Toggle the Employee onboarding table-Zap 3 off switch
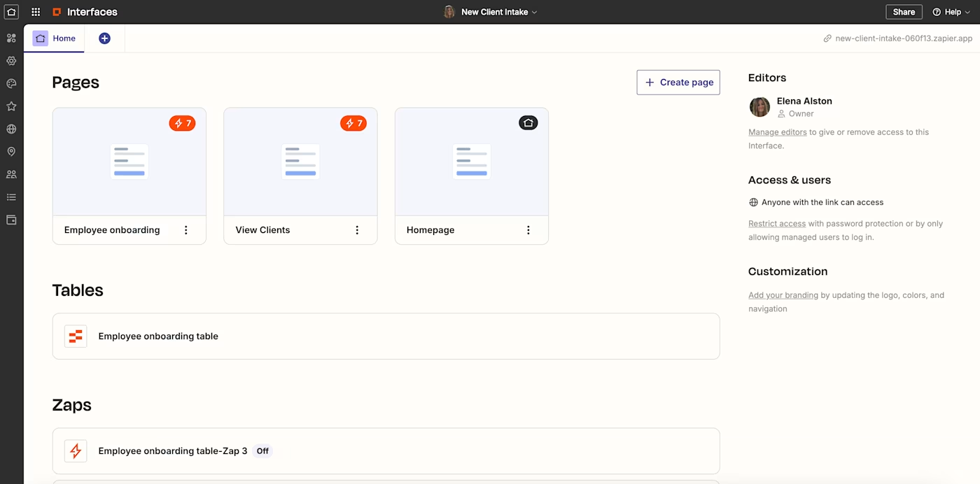The image size is (980, 484). (x=262, y=450)
